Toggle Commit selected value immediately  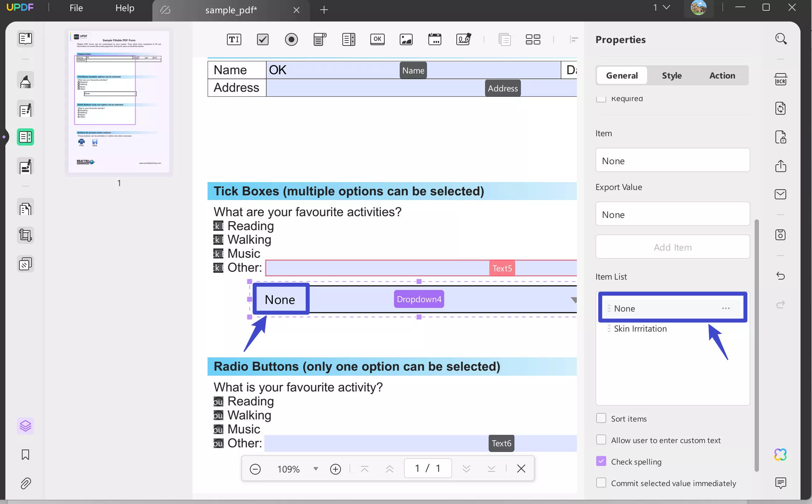pos(601,482)
